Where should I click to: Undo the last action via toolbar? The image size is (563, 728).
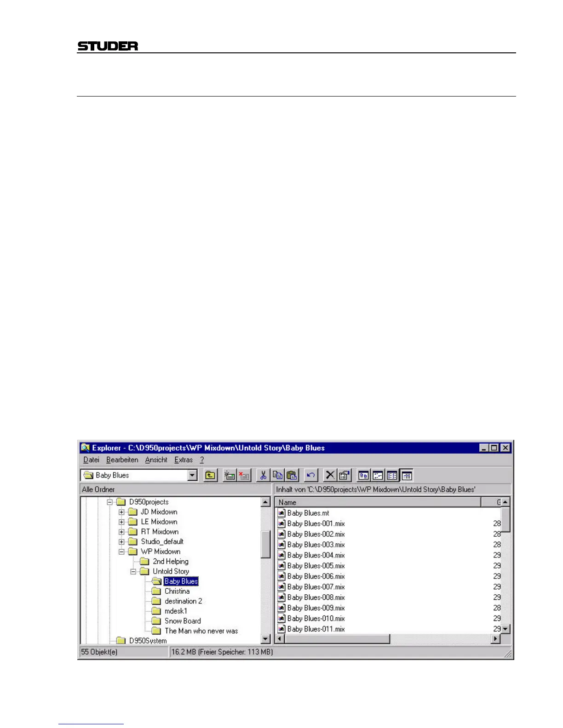311,475
